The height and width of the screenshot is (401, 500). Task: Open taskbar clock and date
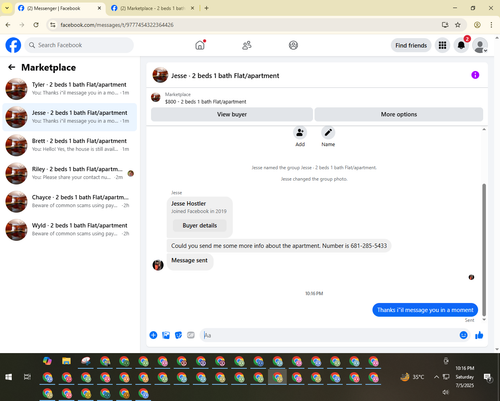pos(465,377)
